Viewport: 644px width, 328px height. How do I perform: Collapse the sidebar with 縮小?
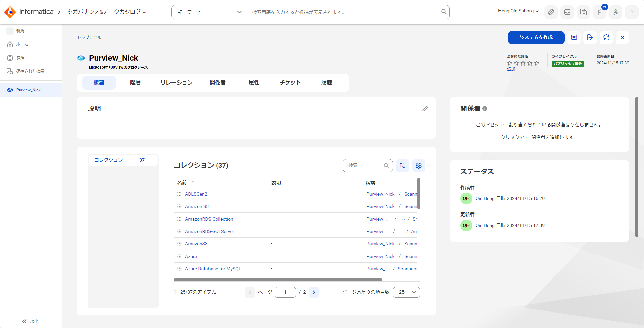click(x=30, y=321)
